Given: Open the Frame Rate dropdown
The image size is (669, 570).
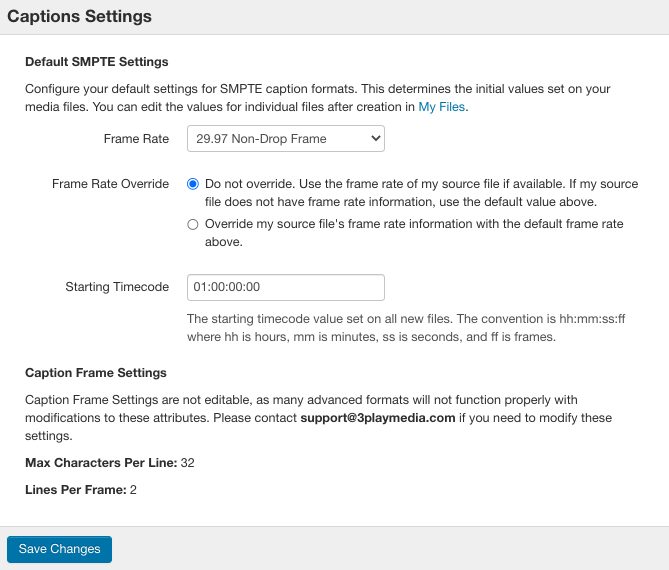Looking at the screenshot, I should pyautogui.click(x=285, y=139).
